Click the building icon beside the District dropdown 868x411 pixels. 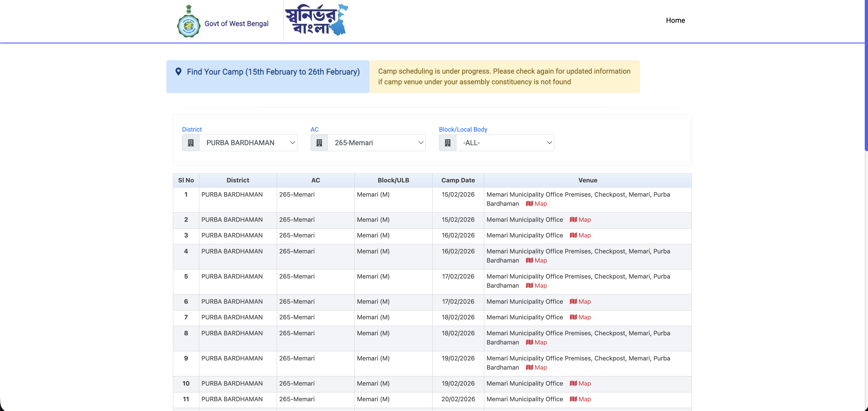tap(191, 143)
